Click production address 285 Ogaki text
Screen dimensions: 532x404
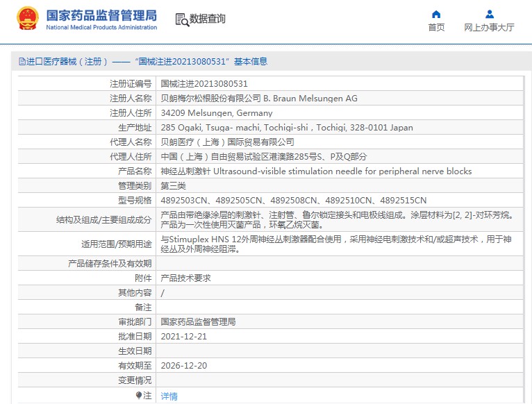[x=287, y=128]
